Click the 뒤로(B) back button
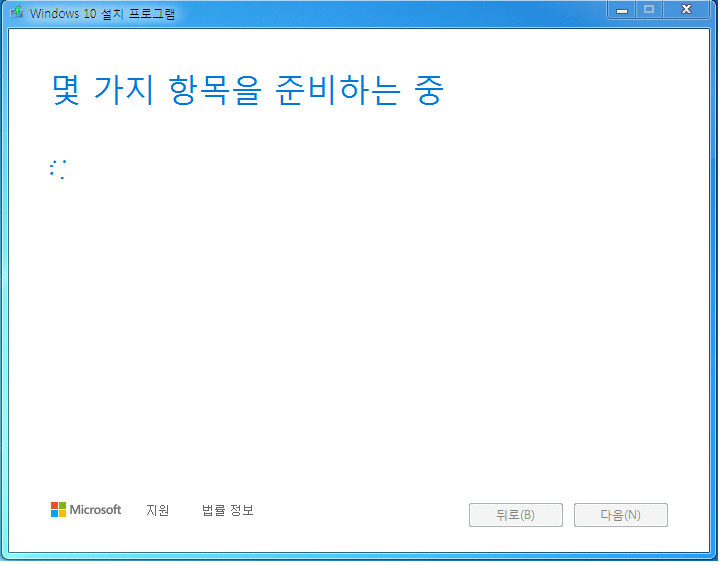Viewport: 720px width, 565px height. click(517, 516)
